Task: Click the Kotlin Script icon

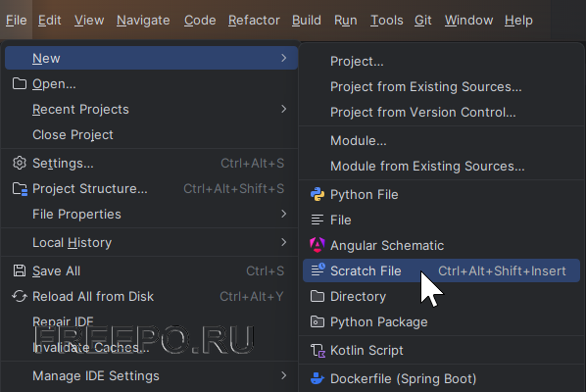Action: 318,351
